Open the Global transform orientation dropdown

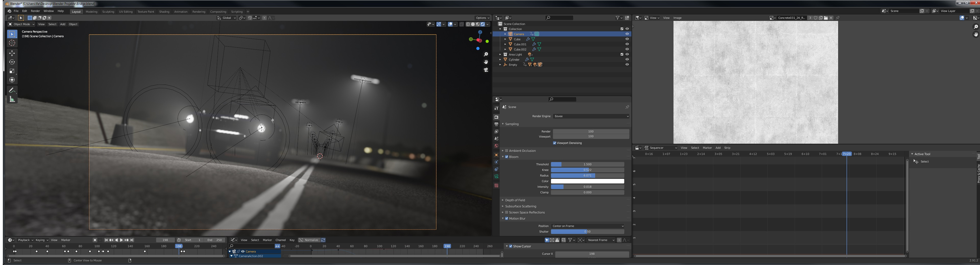(x=226, y=18)
